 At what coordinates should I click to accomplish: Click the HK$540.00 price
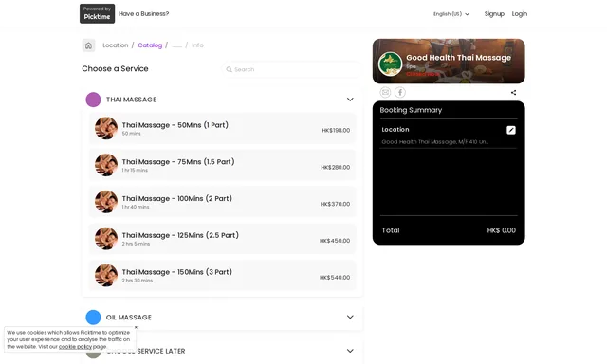click(x=335, y=278)
